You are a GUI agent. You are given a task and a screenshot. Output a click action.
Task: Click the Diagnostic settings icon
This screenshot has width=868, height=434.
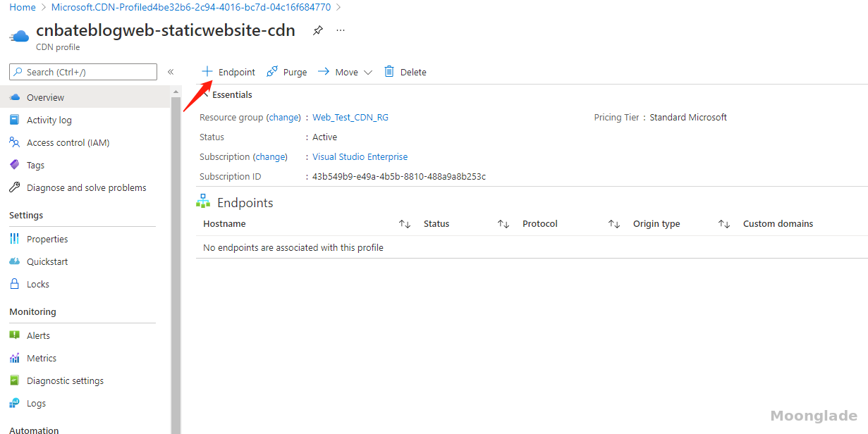tap(15, 380)
